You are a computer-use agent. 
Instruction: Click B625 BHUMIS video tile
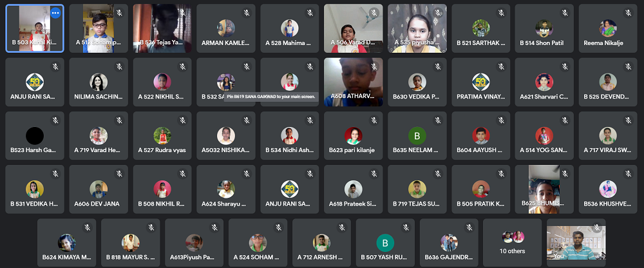(544, 189)
